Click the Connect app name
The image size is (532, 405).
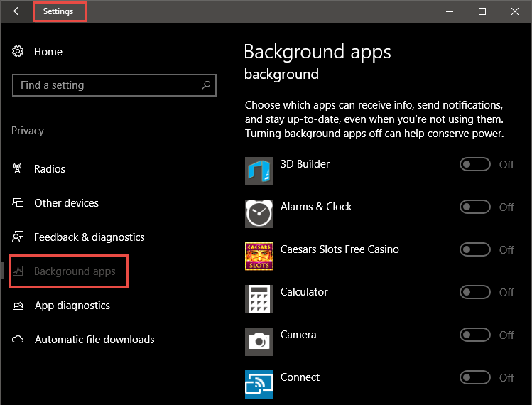coord(300,377)
